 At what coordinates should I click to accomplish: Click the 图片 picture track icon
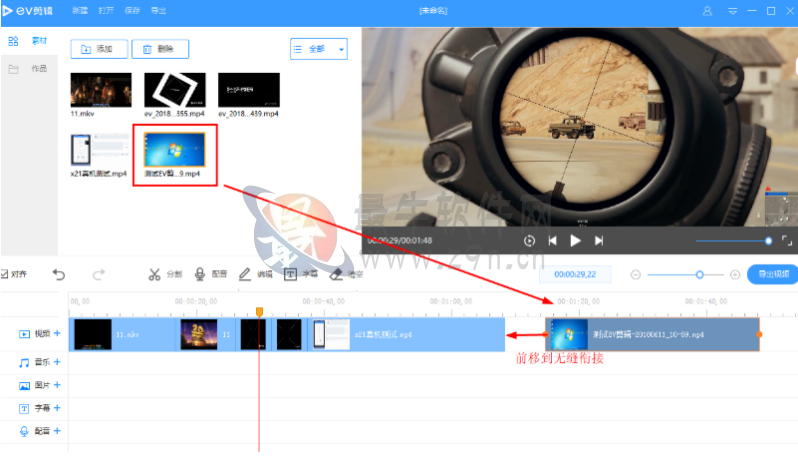pyautogui.click(x=24, y=386)
